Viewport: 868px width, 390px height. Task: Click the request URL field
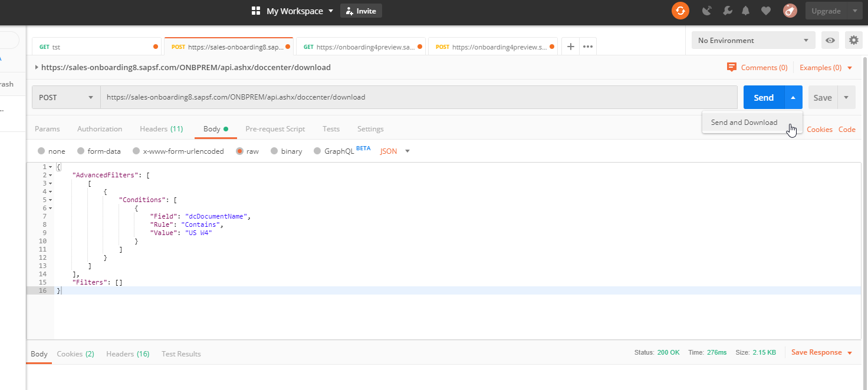click(419, 97)
